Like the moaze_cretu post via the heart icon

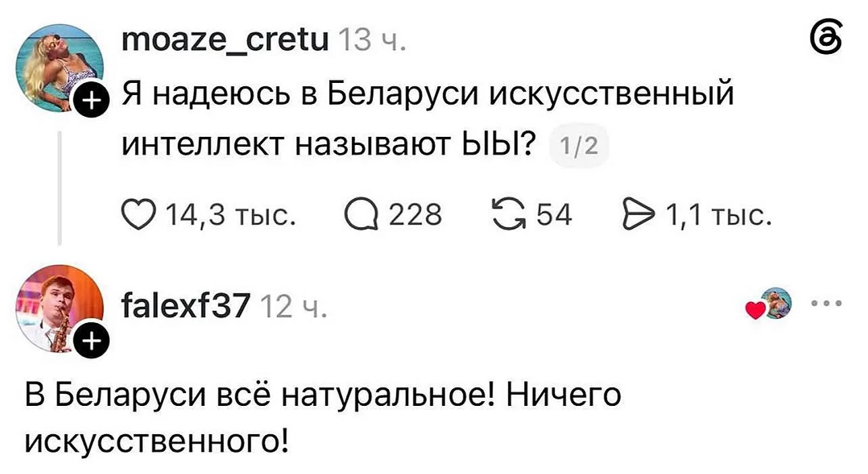[x=138, y=216]
